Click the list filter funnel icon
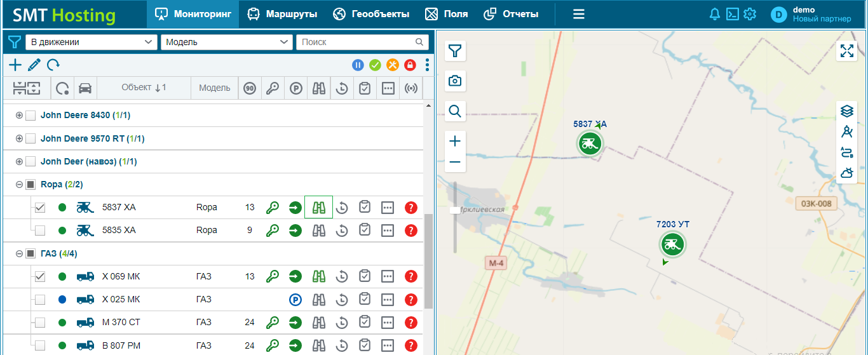The height and width of the screenshot is (355, 868). tap(14, 43)
